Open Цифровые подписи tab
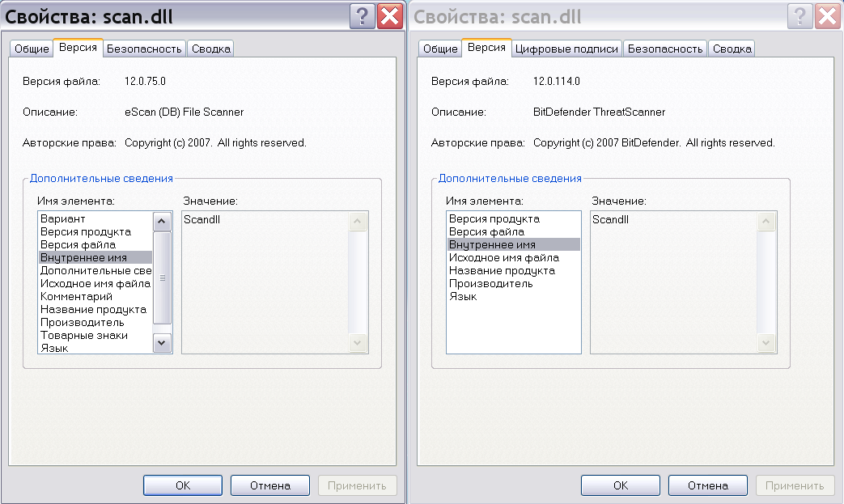Viewport: 844px width, 504px height. [x=566, y=49]
